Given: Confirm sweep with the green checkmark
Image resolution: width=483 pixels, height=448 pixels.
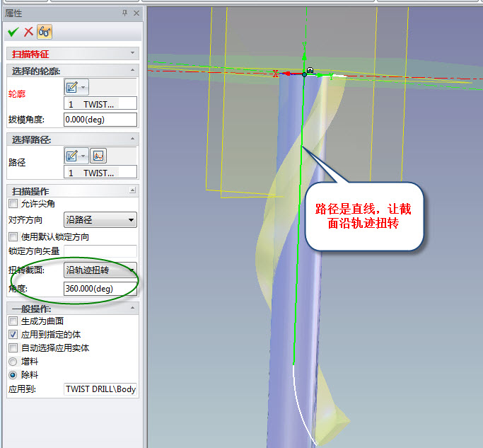Looking at the screenshot, I should pyautogui.click(x=13, y=31).
